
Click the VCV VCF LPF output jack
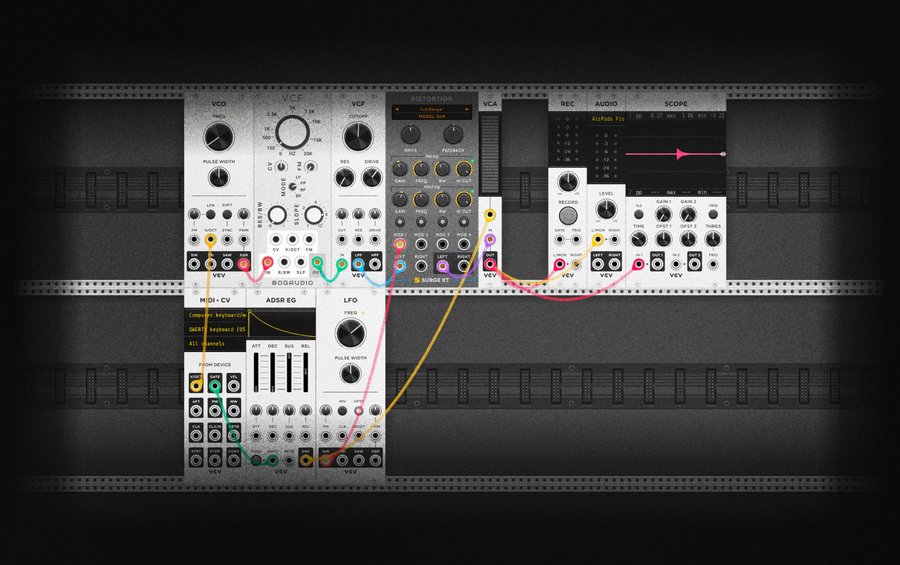(x=358, y=264)
